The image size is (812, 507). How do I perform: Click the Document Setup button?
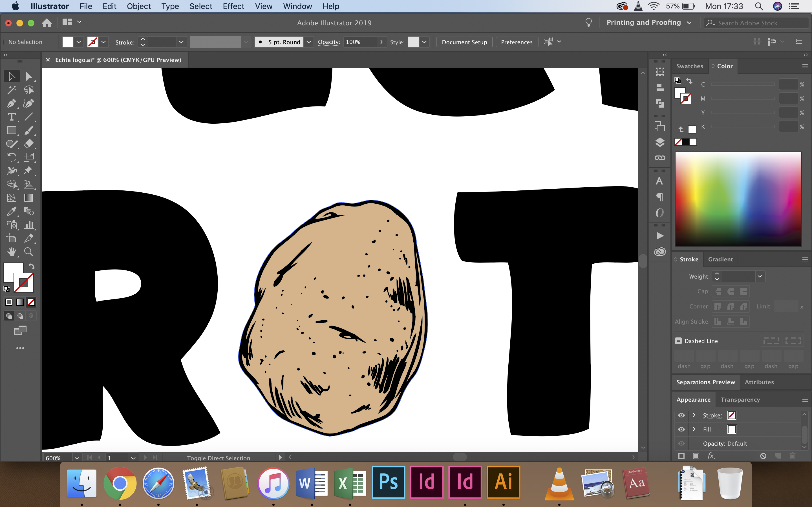click(464, 42)
